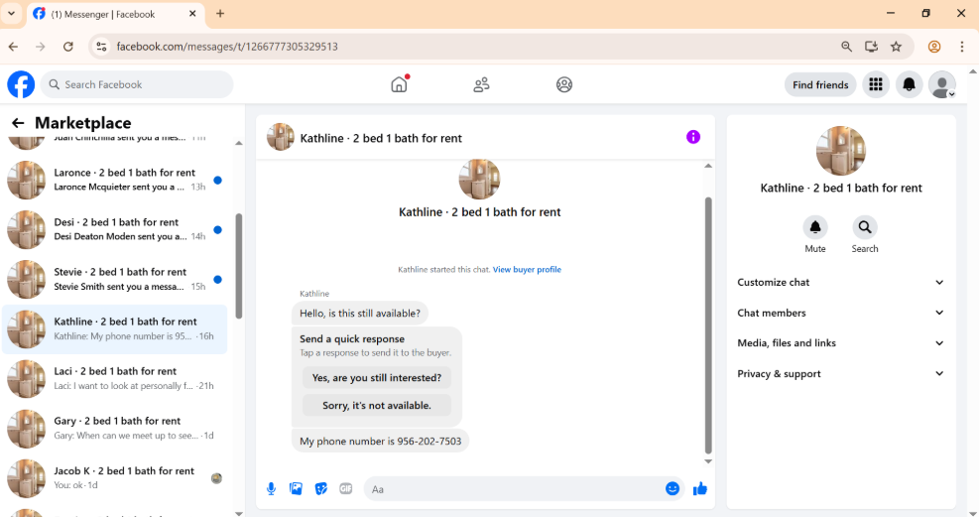Open the Home feed icon
The height and width of the screenshot is (517, 980).
399,84
